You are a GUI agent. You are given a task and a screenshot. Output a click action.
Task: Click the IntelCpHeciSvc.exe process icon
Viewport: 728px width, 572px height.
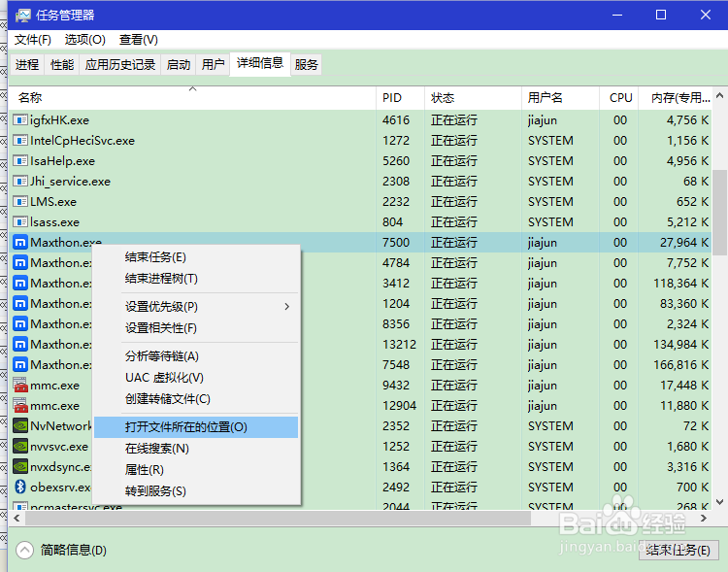pyautogui.click(x=20, y=141)
